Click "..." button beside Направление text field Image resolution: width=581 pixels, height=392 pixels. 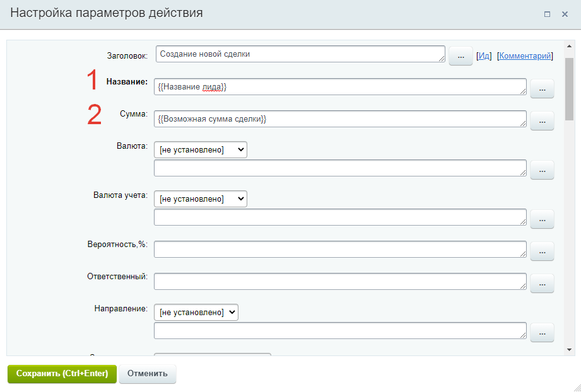pyautogui.click(x=542, y=332)
